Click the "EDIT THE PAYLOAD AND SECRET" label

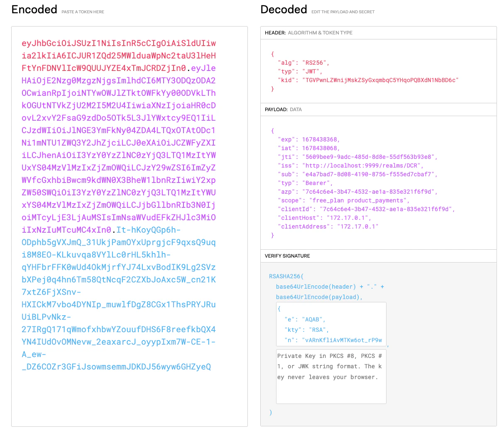tap(343, 12)
